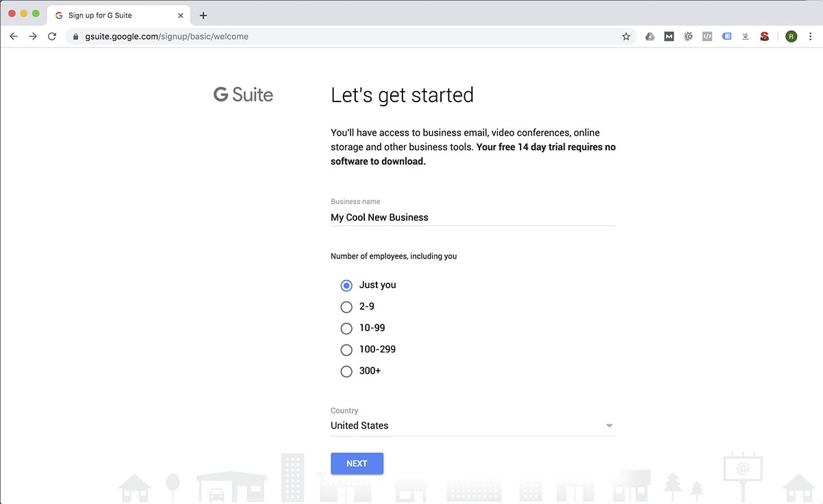Switch to the 'Sign up for G Suite' tab
This screenshot has height=504, width=823.
pos(110,14)
